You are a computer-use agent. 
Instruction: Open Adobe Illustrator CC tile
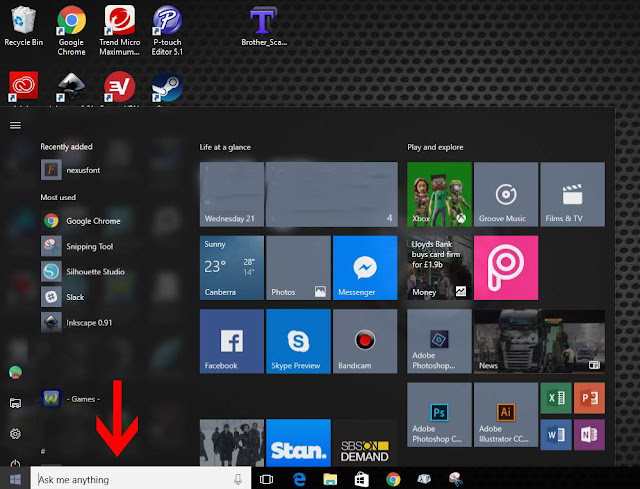(x=506, y=415)
